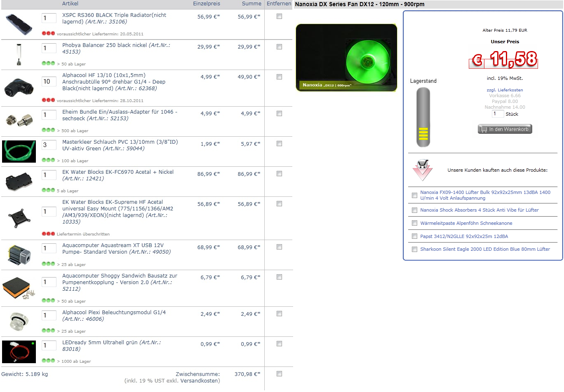Tick the checkbox next to Zwischensumme total

point(279,373)
